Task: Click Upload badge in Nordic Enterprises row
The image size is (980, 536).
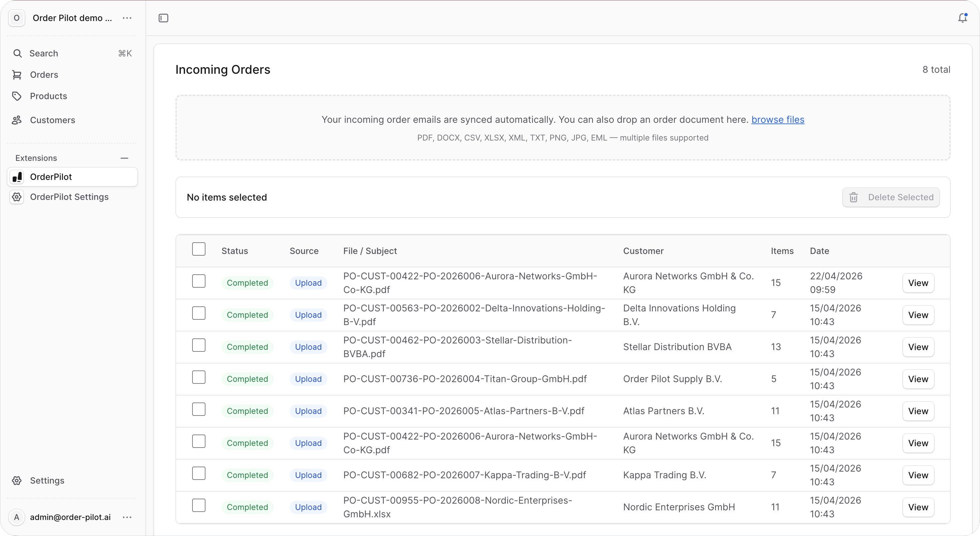Action: pos(308,507)
